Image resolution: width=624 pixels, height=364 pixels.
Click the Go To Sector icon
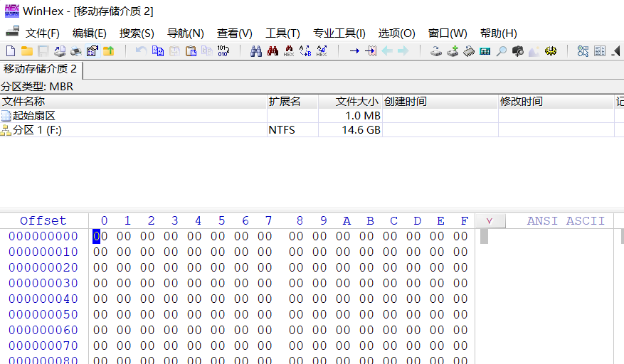click(x=371, y=51)
